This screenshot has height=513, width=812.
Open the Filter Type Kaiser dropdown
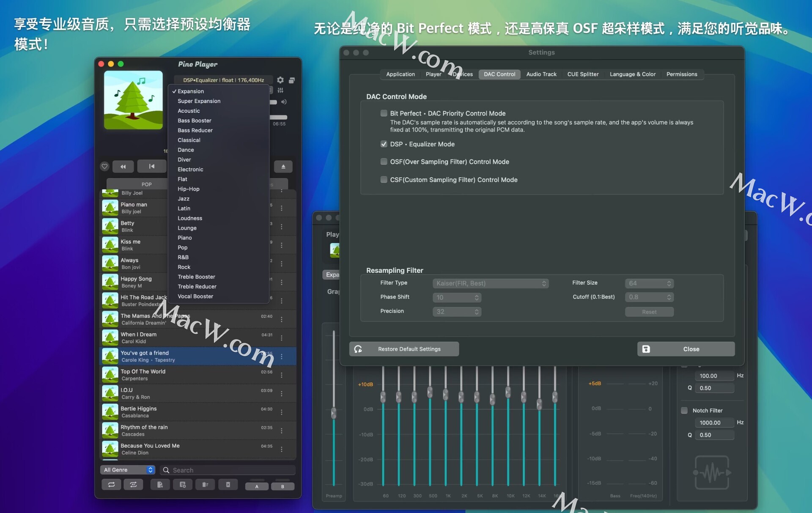click(x=490, y=283)
